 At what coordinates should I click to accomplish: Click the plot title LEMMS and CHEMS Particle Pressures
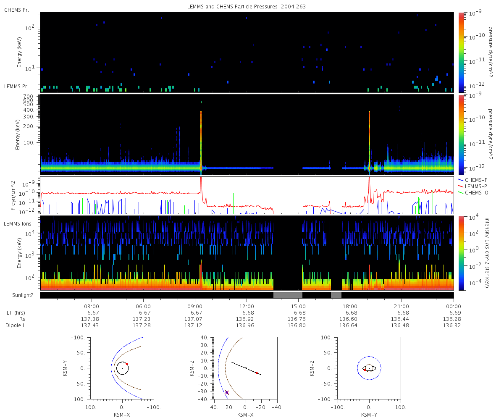click(233, 7)
